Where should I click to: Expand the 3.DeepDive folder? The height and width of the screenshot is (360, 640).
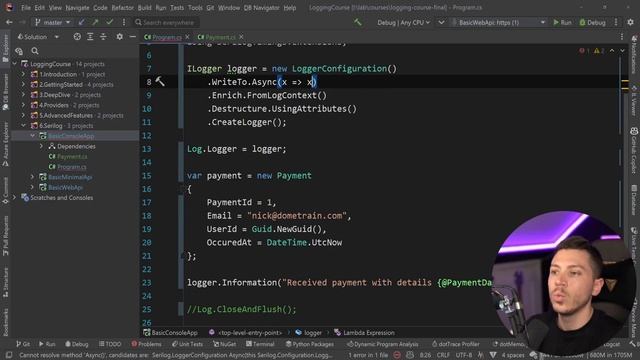click(x=23, y=95)
